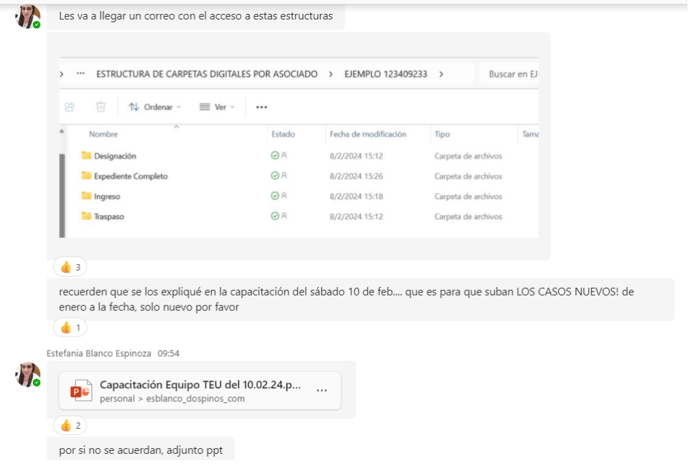Click sync status icon for Designación

tap(275, 155)
